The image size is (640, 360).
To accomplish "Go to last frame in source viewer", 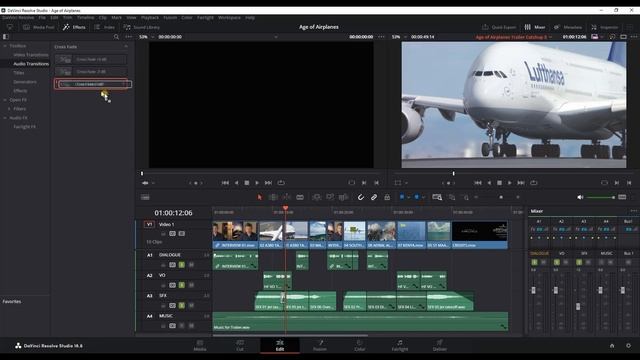I will [268, 183].
